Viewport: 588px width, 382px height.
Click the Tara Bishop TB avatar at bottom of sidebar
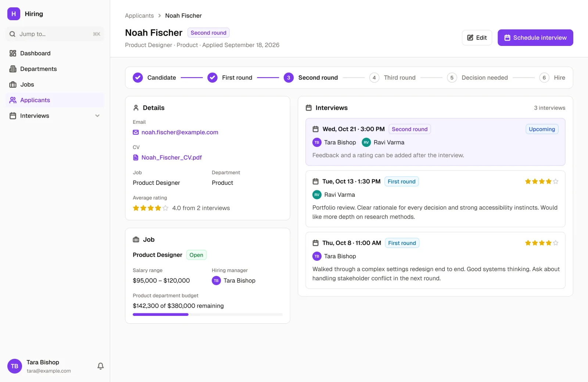coord(15,366)
